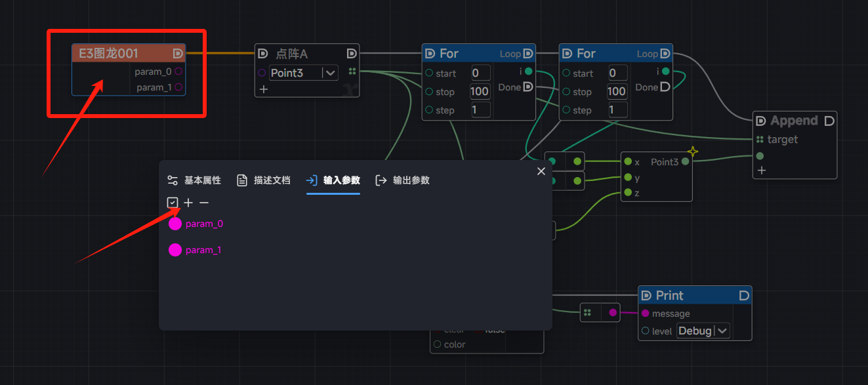Click the minus icon to remove input parameter
Image resolution: width=868 pixels, height=385 pixels.
click(x=204, y=203)
